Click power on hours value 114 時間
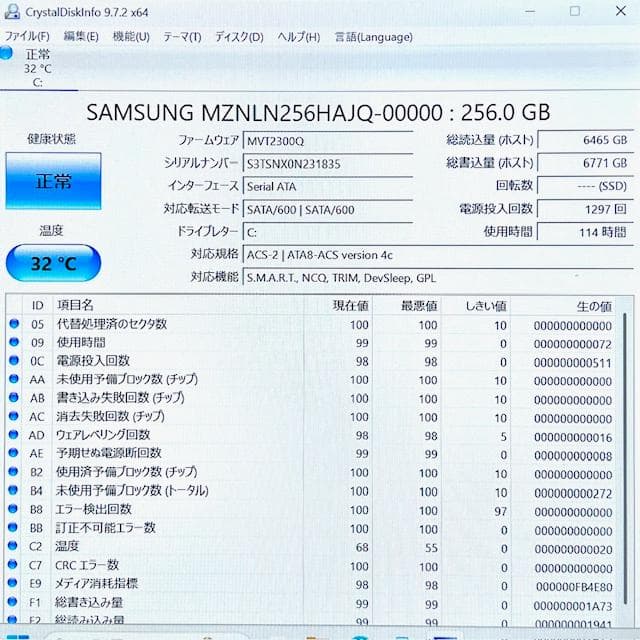This screenshot has height=640, width=640. [x=585, y=232]
